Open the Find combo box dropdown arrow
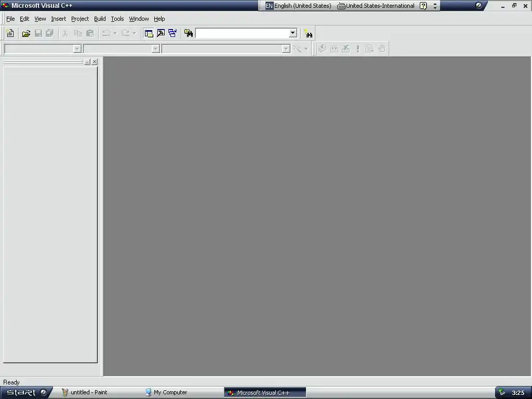The width and height of the screenshot is (532, 399). (x=293, y=33)
